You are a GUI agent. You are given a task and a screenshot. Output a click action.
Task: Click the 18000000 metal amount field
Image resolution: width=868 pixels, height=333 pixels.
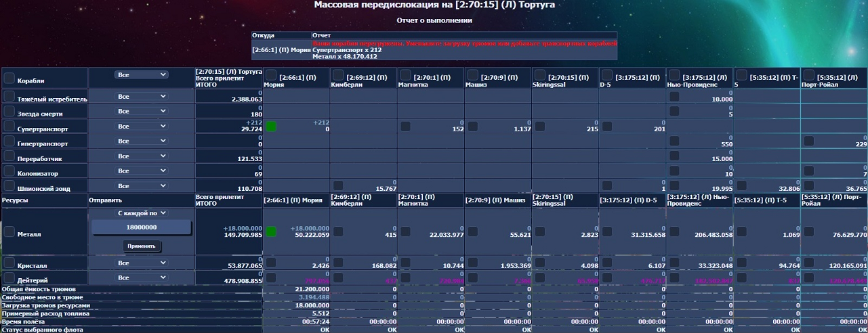(x=141, y=228)
